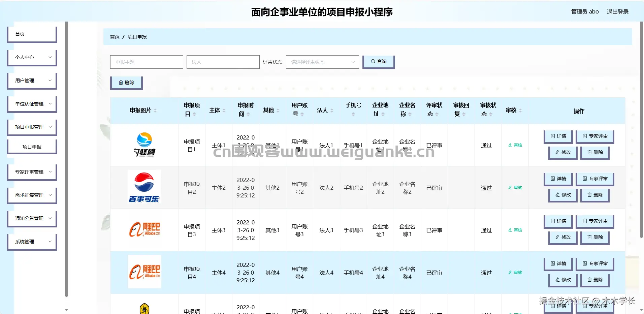Click 首页 breadcrumb link
644x314 pixels.
pos(115,37)
